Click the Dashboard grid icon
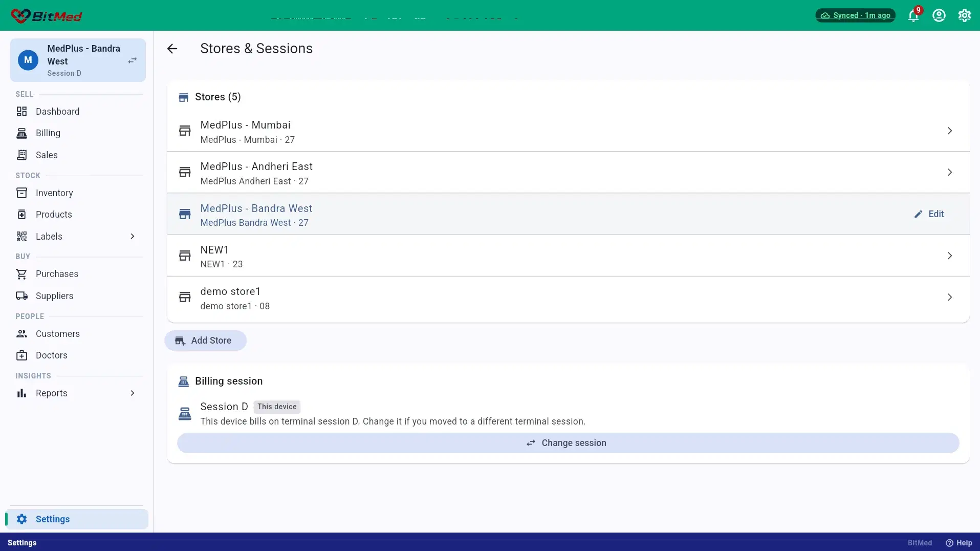The width and height of the screenshot is (980, 551). click(x=21, y=112)
